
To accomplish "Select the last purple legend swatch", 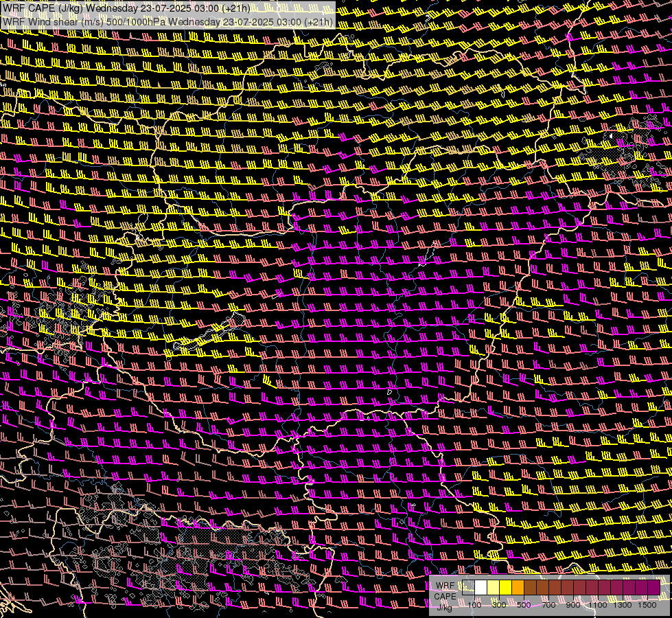I will coord(653,588).
